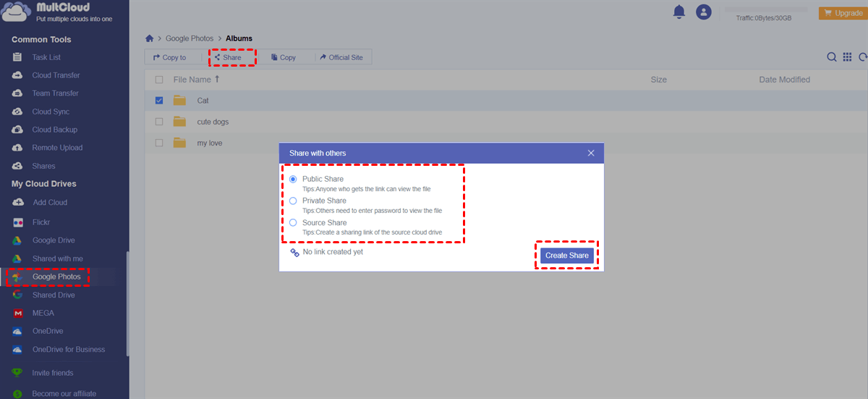Click the sidebar scrollbar

pos(127,304)
